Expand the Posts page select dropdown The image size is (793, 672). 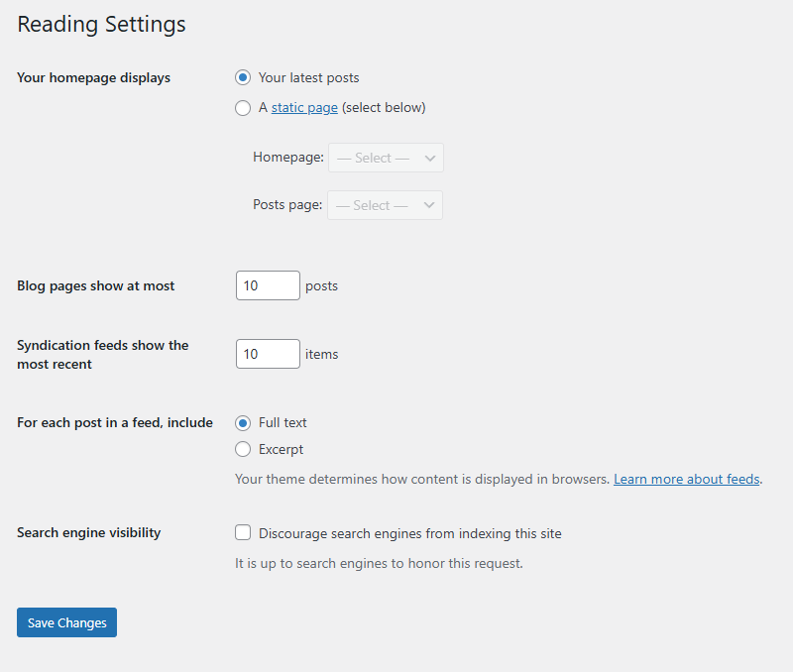(385, 205)
